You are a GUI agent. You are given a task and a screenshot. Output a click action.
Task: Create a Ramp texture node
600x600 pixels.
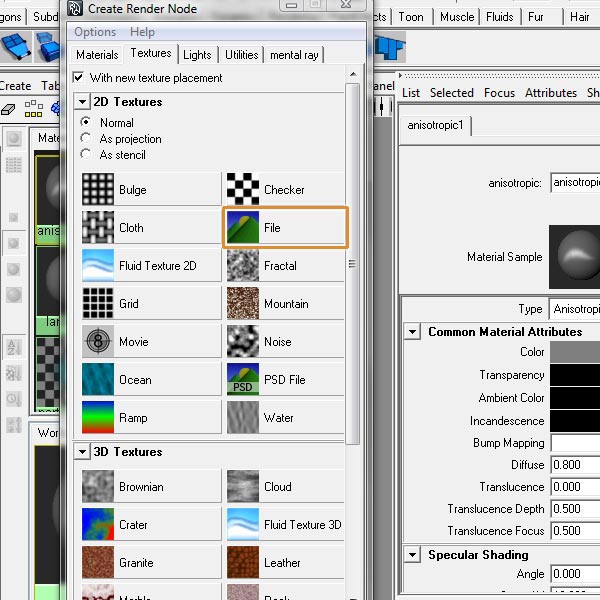point(151,417)
